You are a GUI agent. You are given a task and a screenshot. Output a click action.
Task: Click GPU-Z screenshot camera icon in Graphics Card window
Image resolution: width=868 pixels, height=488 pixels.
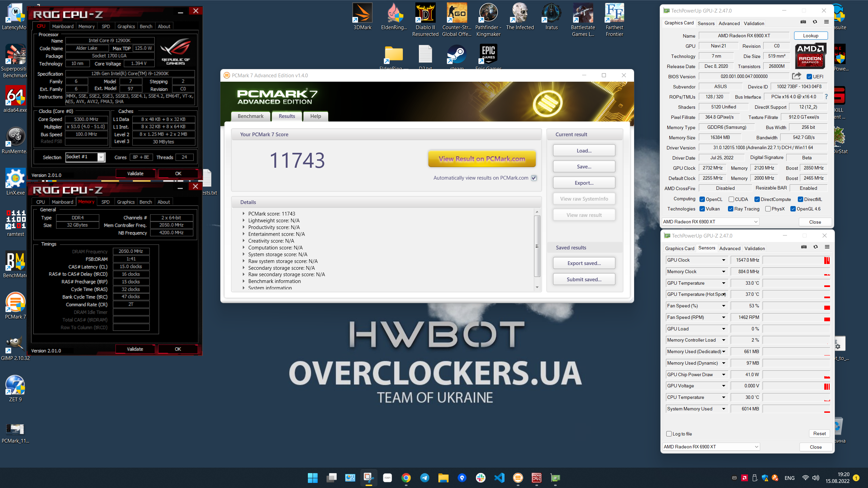[x=803, y=22]
